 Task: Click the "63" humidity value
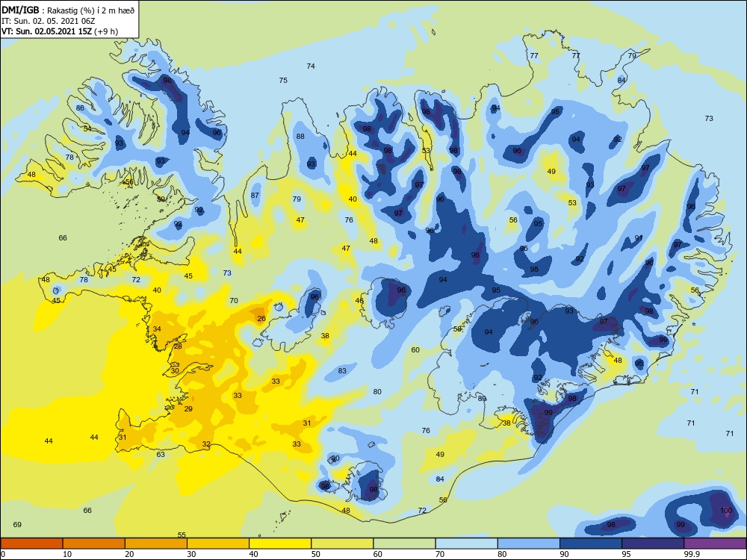click(x=161, y=455)
